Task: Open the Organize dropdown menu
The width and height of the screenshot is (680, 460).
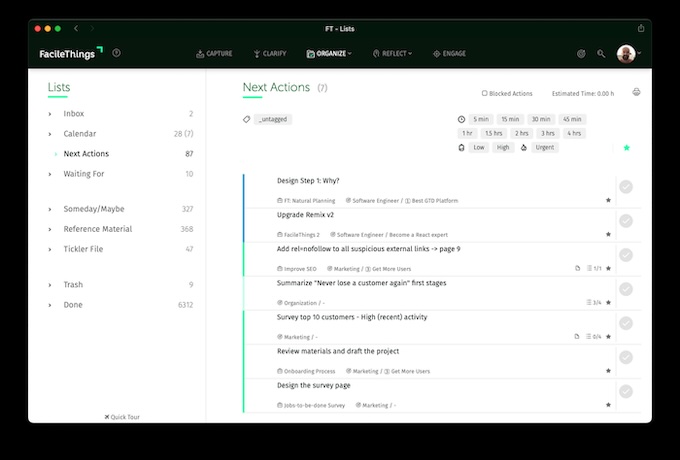Action: pos(329,53)
